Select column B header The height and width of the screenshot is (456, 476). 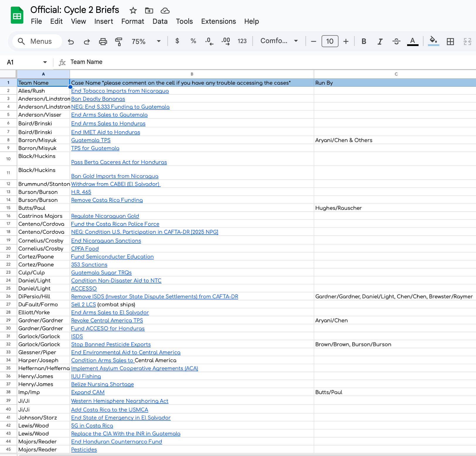(192, 74)
